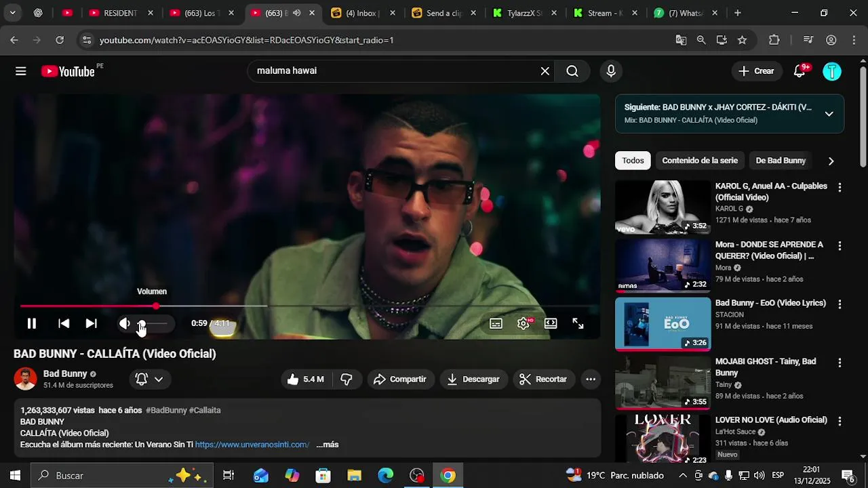Clear the search box with X
Screen dimensions: 868x488
pos(545,71)
